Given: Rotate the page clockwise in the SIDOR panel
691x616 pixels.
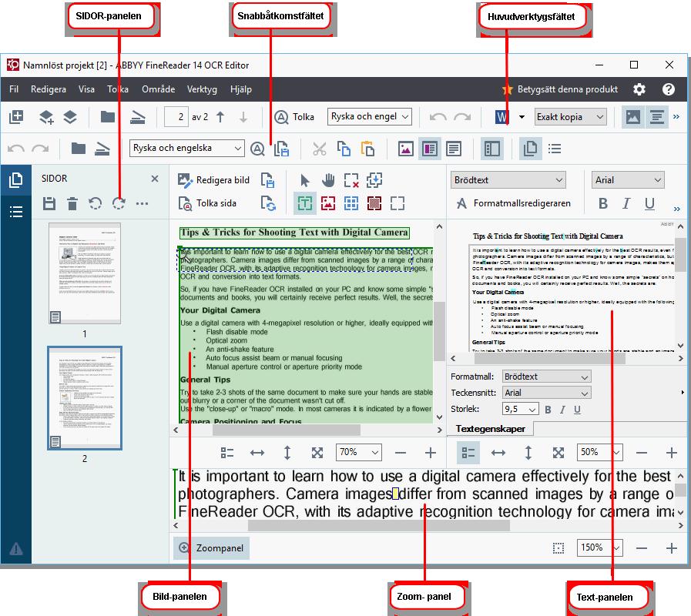Looking at the screenshot, I should click(x=119, y=203).
